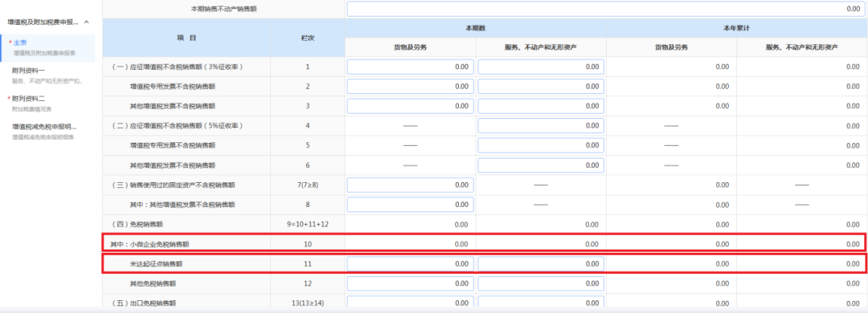
Task: Click row 12 其他免税销售额 货物 input
Action: tap(410, 283)
